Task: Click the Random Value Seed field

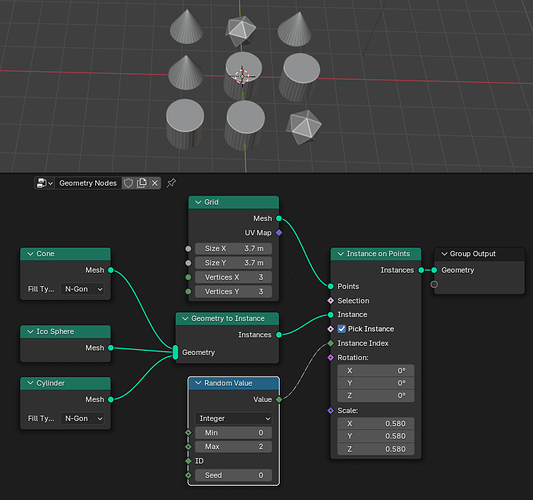Action: click(x=234, y=475)
